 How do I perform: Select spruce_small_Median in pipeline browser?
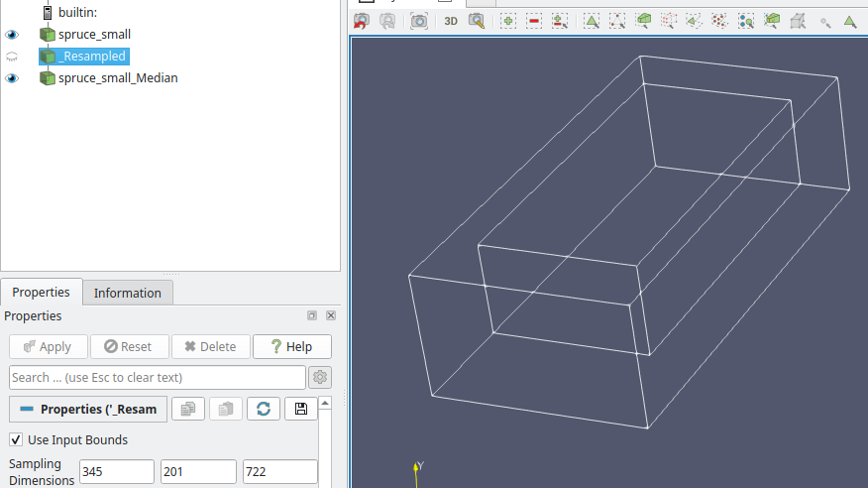tap(117, 78)
